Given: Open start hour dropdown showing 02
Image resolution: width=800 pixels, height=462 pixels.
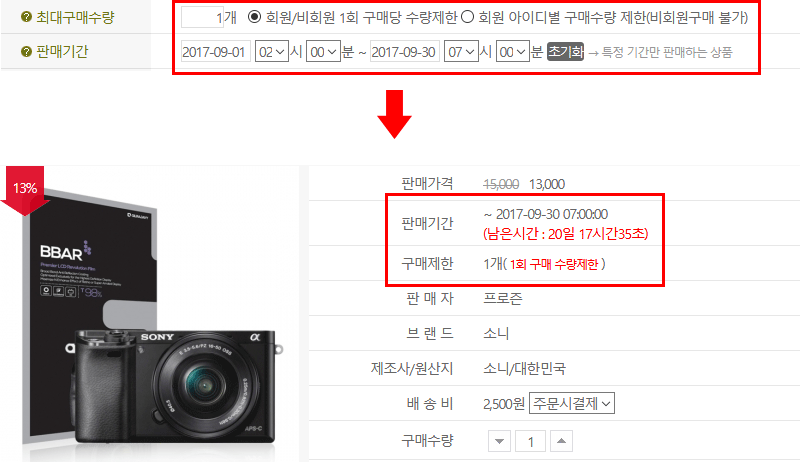Looking at the screenshot, I should click(x=271, y=52).
